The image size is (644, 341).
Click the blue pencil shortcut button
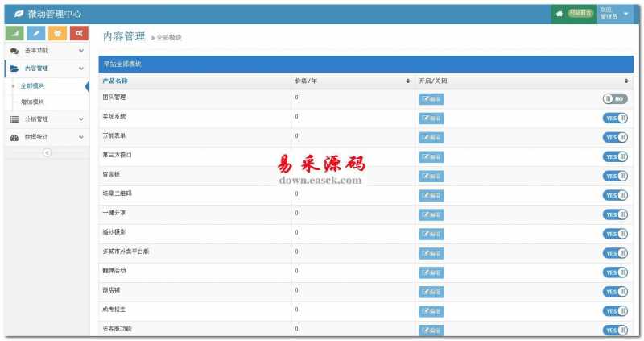click(x=35, y=33)
